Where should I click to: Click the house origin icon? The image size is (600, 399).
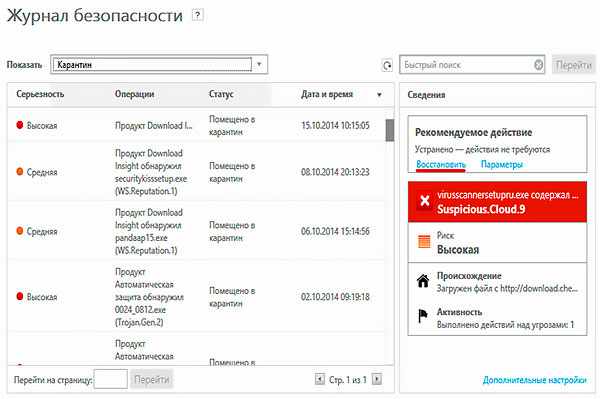(x=423, y=281)
